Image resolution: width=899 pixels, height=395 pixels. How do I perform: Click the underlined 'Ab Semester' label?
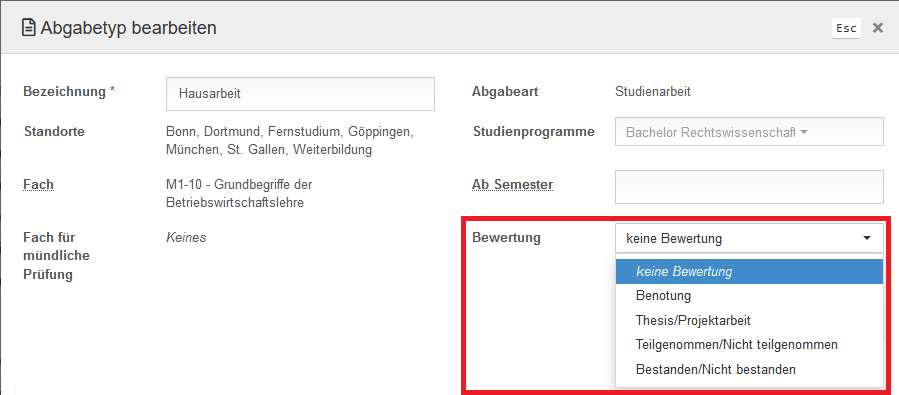tap(513, 185)
